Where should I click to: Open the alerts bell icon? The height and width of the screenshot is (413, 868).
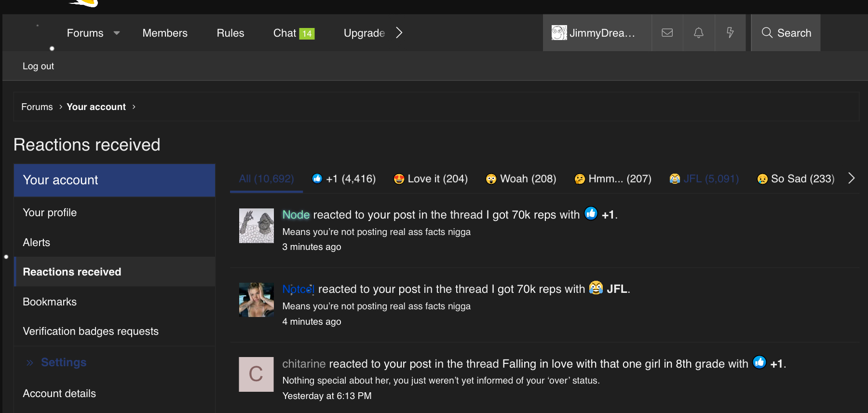click(x=698, y=33)
